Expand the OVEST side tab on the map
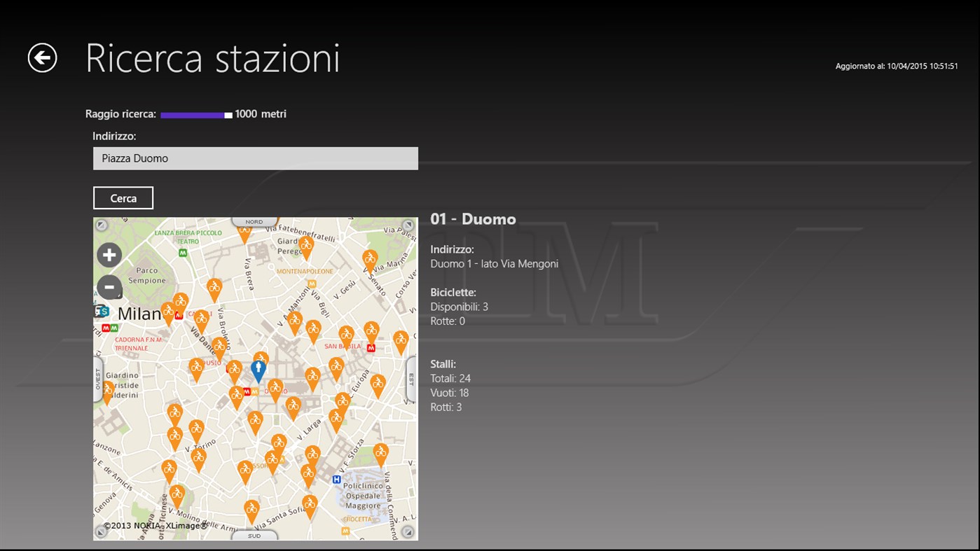This screenshot has height=551, width=980. click(97, 378)
